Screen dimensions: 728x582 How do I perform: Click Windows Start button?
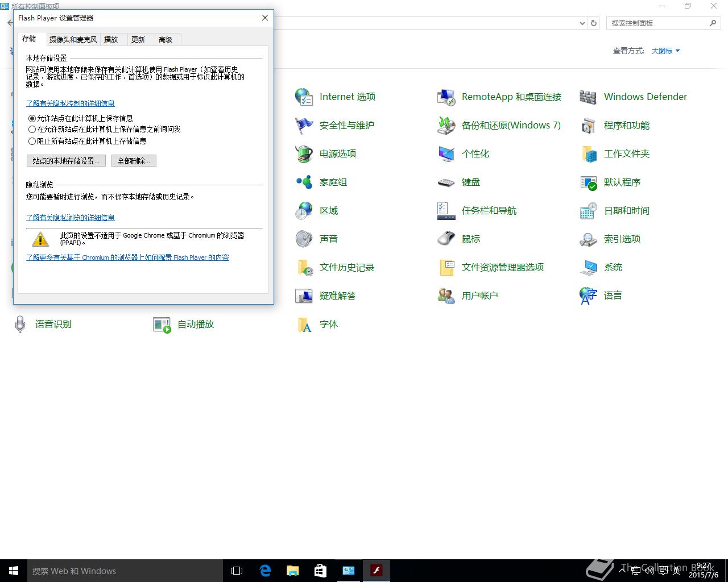coord(14,571)
